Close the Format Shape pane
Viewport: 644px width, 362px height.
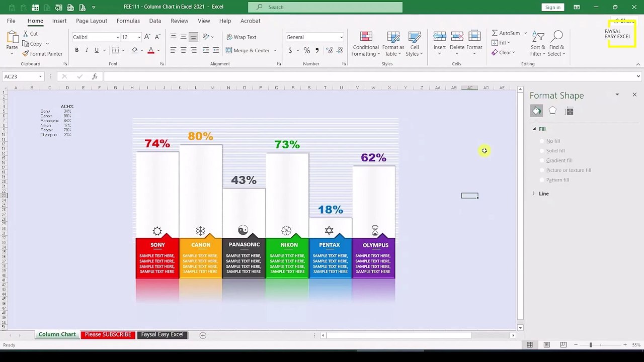click(634, 95)
